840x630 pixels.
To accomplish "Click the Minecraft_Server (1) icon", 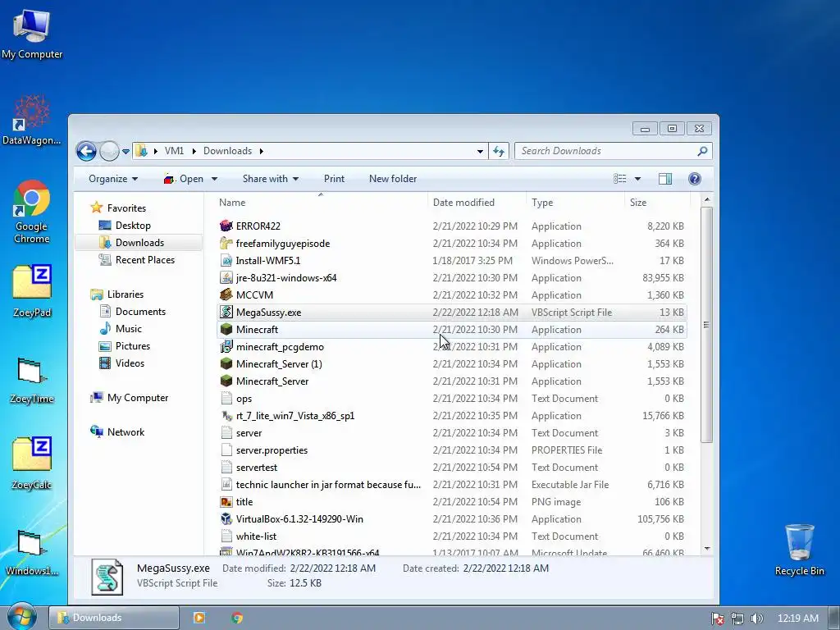I will pos(226,363).
